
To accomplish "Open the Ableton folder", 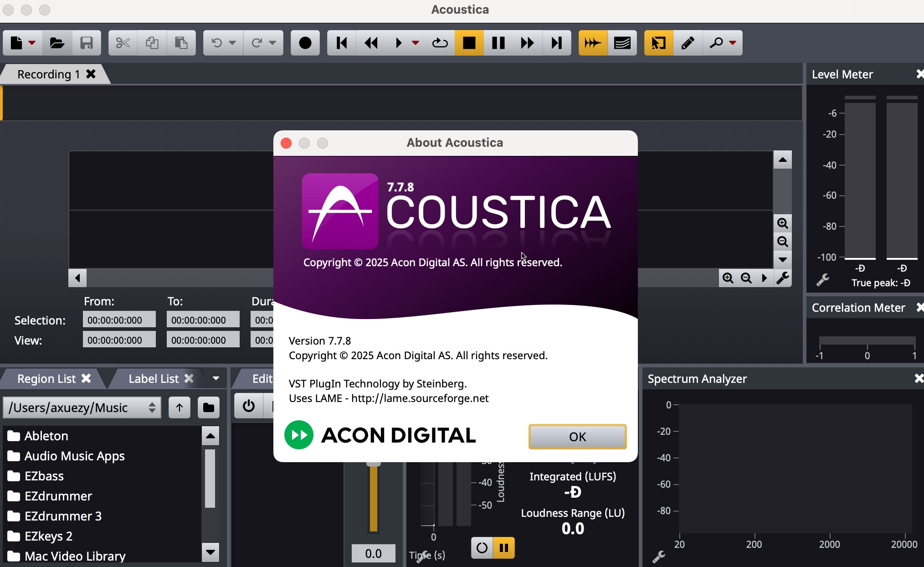I will 46,436.
